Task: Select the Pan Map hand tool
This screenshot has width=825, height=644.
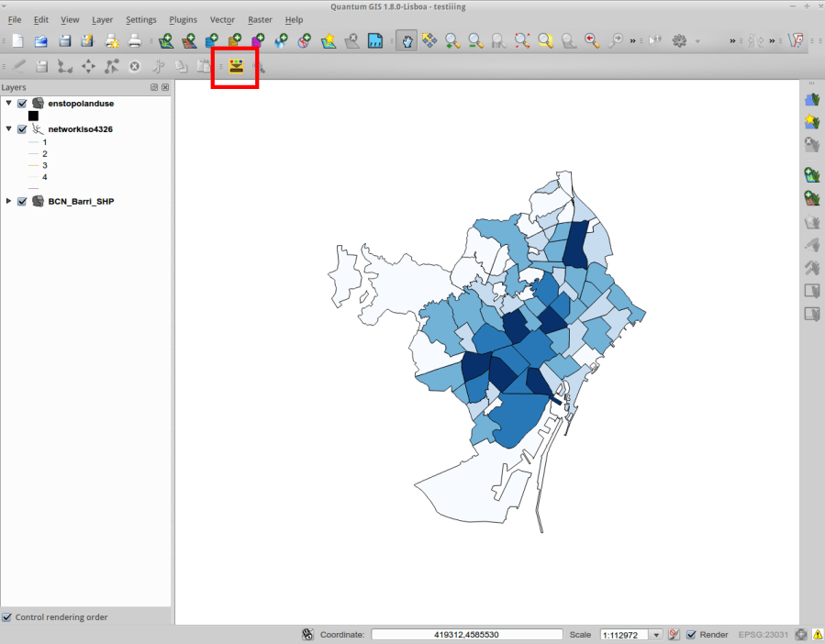Action: click(406, 41)
